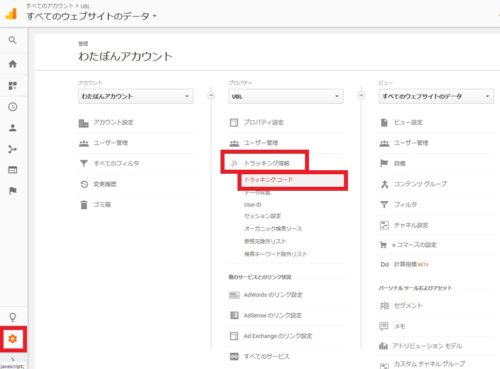This screenshot has width=500, height=369.
Task: Click the チャネル設定 icon
Action: [x=384, y=225]
